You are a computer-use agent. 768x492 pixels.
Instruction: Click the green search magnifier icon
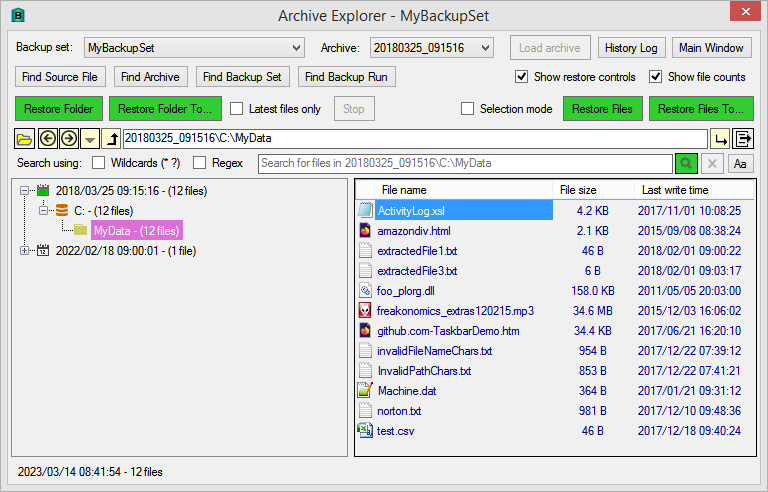tap(686, 163)
